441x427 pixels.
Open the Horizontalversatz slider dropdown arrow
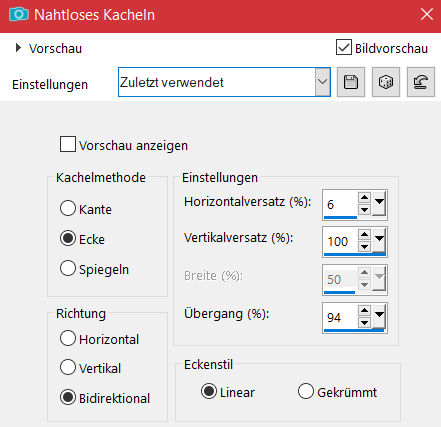379,204
